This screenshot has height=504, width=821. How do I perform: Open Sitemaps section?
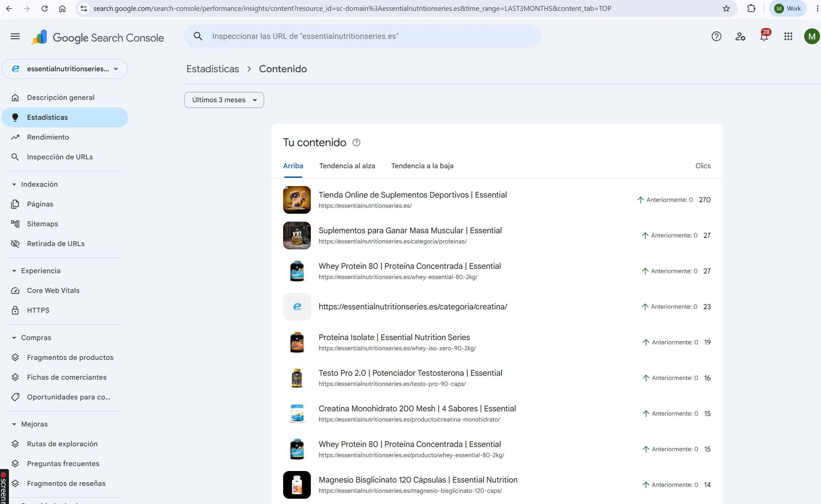(x=65, y=224)
